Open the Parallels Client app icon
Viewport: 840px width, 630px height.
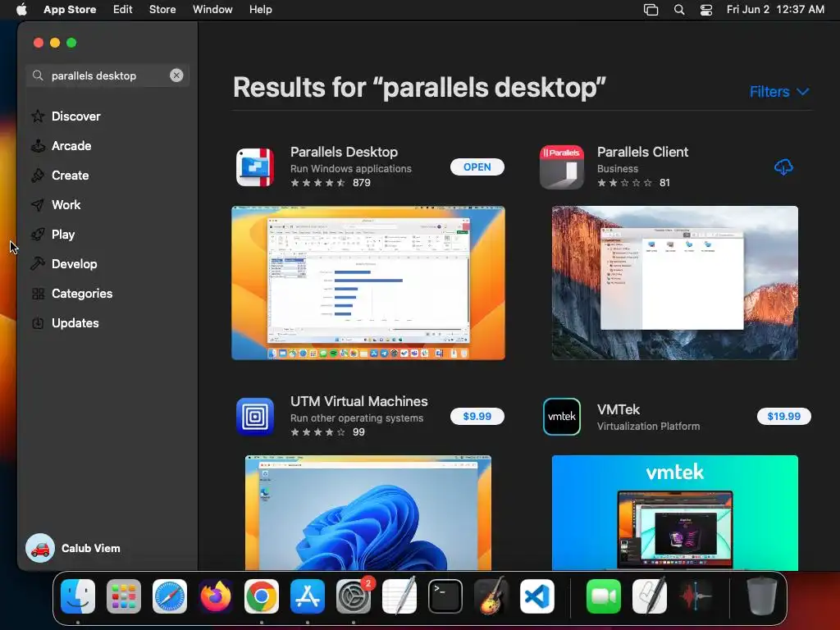(561, 167)
